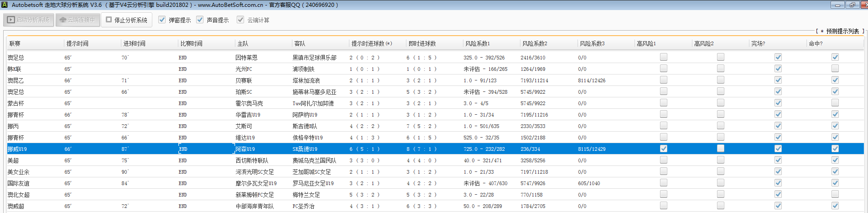Image resolution: width=868 pixels, height=213 pixels.
Task: Click the 提示时间 column header
Action: tap(78, 44)
